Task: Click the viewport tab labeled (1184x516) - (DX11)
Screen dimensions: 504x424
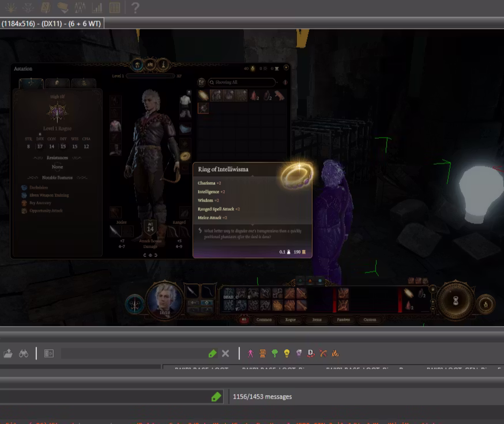Action: click(52, 23)
